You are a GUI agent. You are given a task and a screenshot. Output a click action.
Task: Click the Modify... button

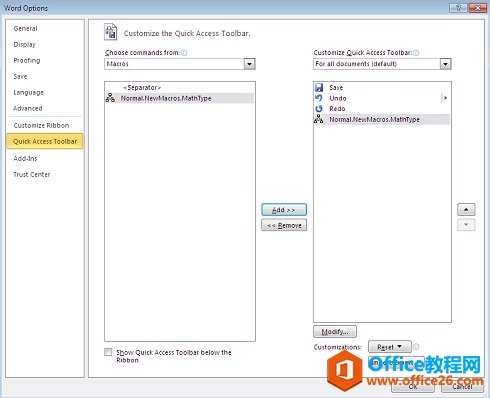335,332
